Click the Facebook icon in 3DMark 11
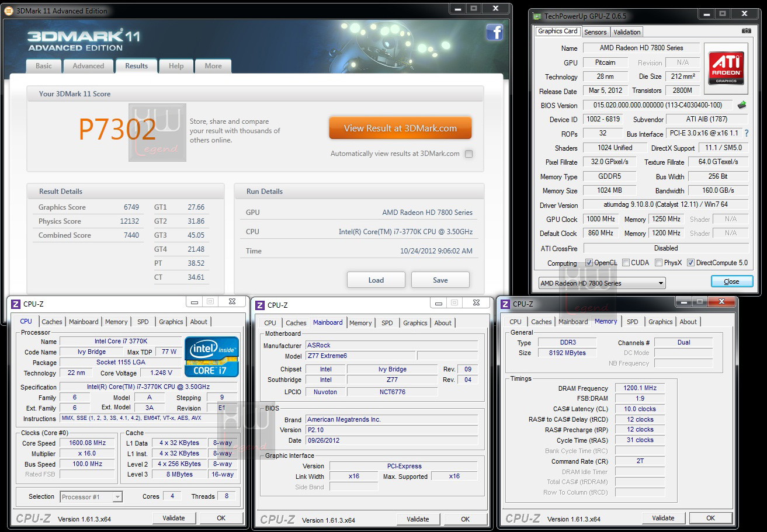Screen dimensions: 767x532 point(494,32)
